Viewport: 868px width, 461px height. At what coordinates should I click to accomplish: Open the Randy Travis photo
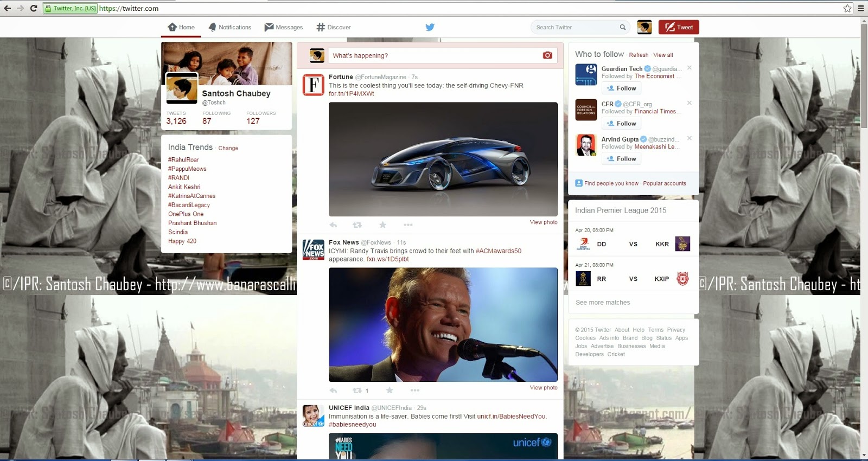coord(443,325)
